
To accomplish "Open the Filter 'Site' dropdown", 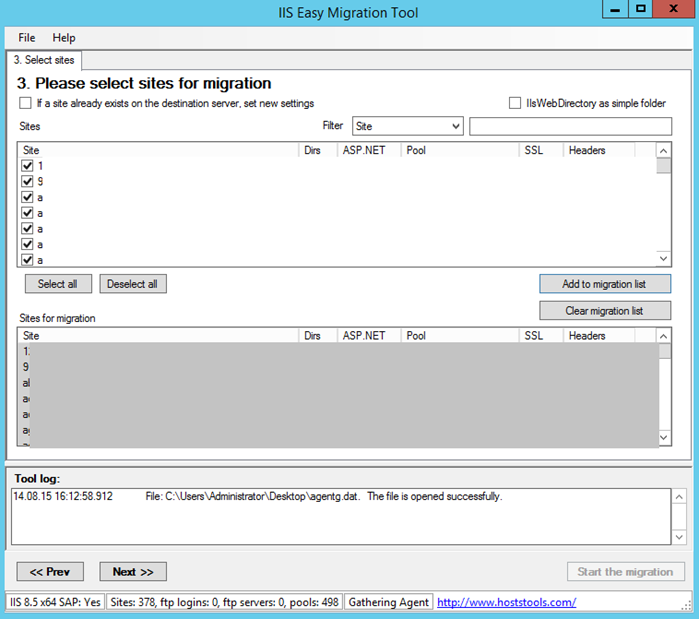I will click(407, 126).
